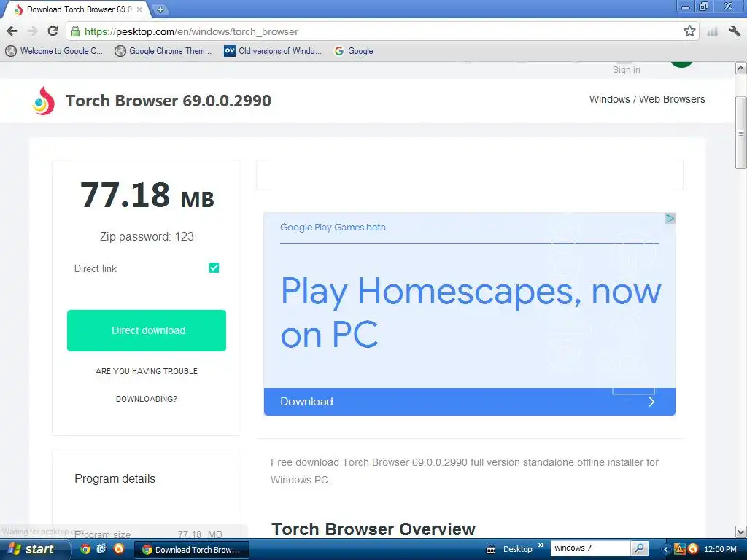Open a new tab with the plus button

pyautogui.click(x=160, y=9)
